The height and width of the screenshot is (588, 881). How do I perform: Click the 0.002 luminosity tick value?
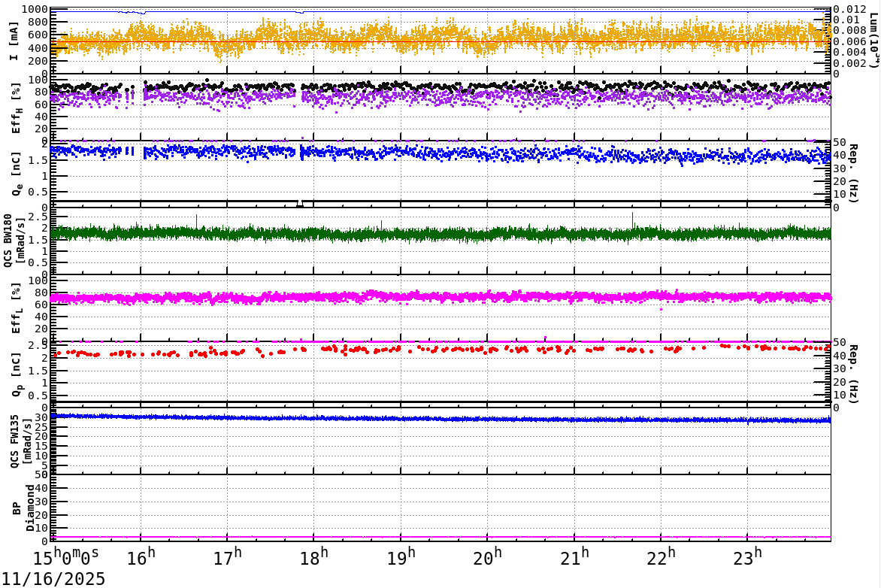(849, 63)
